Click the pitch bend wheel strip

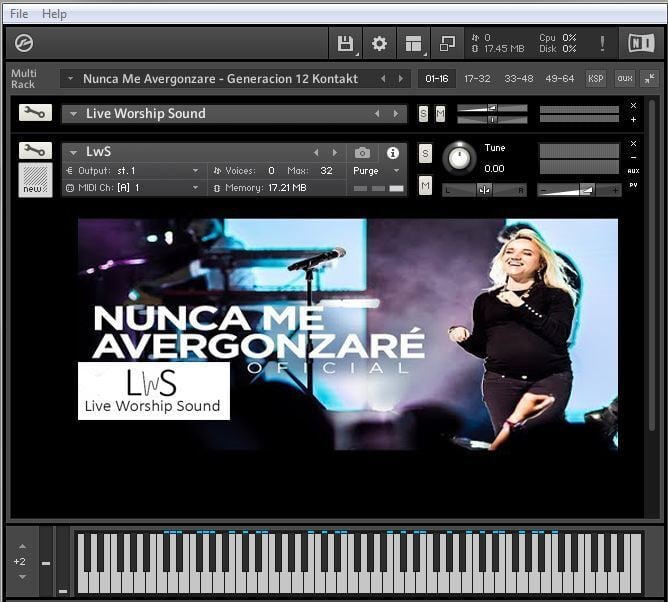46,562
